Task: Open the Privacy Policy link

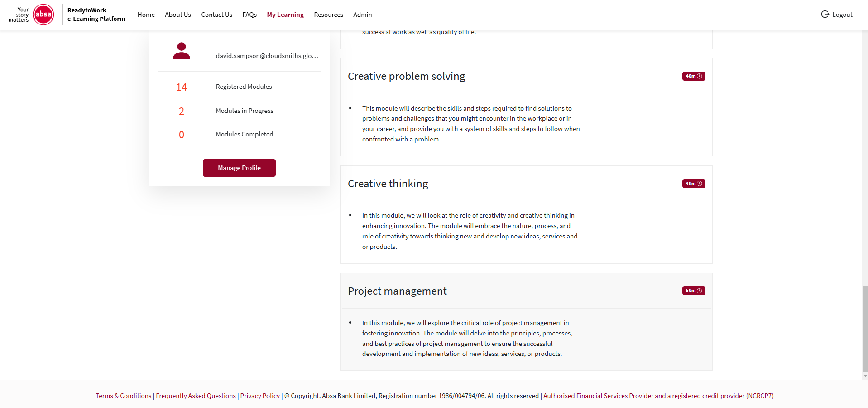Action: [x=260, y=396]
